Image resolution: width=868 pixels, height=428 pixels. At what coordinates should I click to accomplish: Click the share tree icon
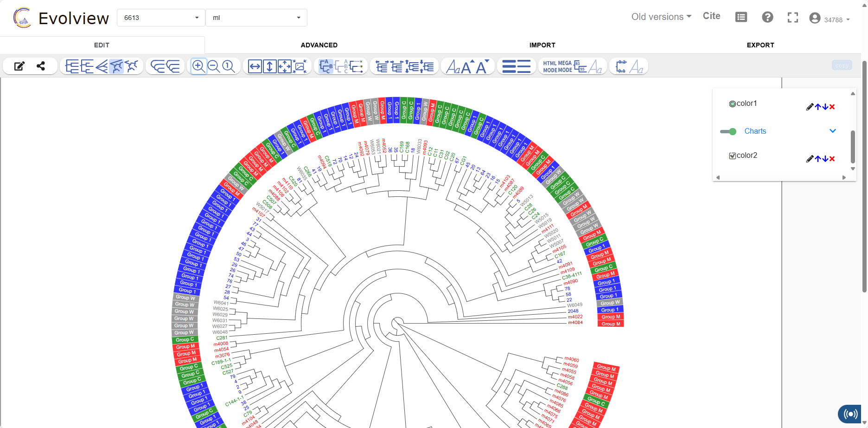41,66
